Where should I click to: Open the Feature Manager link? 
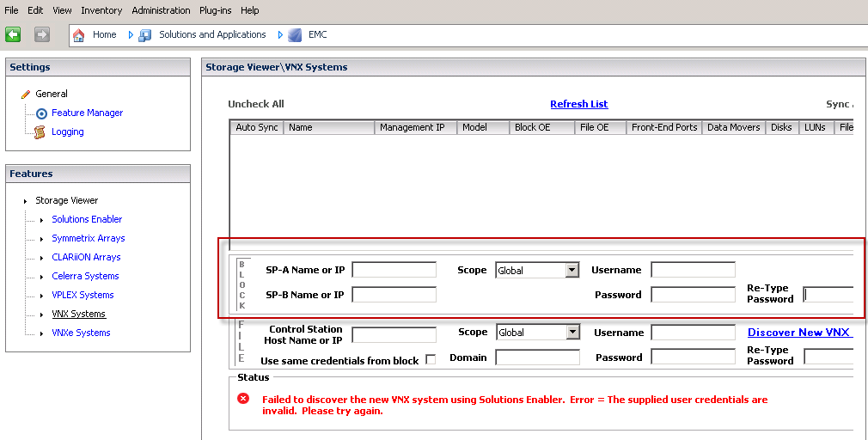coord(88,113)
